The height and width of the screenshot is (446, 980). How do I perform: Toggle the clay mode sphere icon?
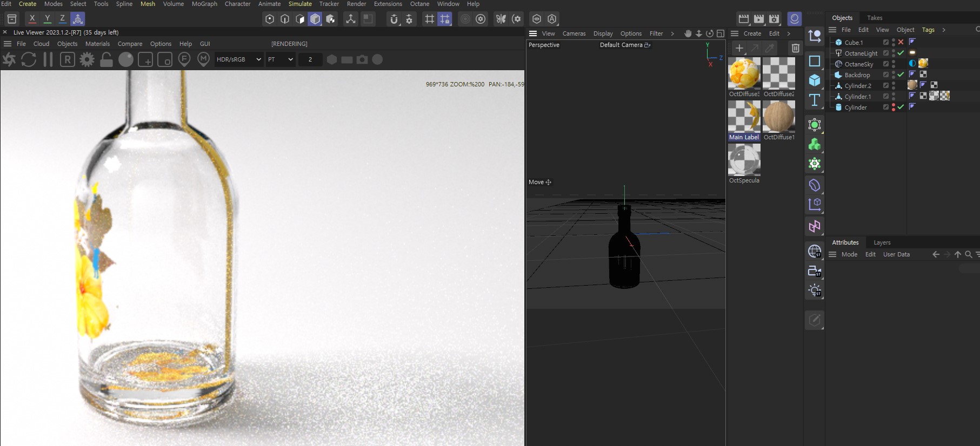point(126,59)
